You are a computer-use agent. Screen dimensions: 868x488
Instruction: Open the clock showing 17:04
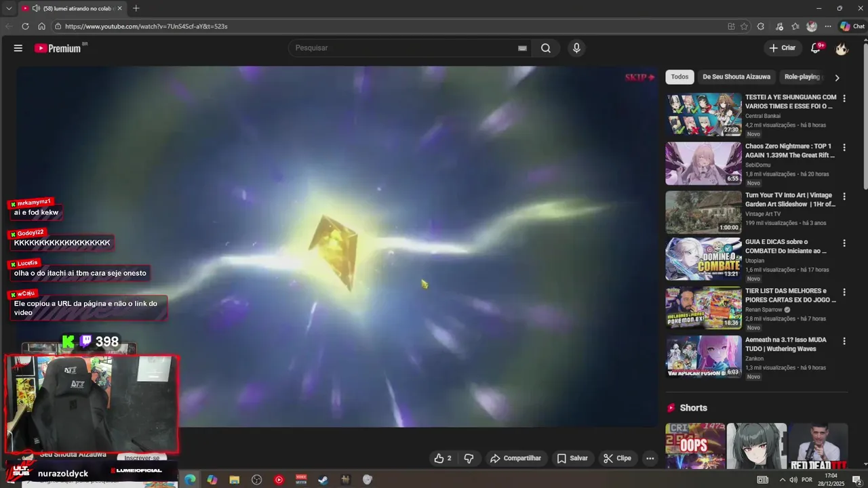click(x=831, y=480)
